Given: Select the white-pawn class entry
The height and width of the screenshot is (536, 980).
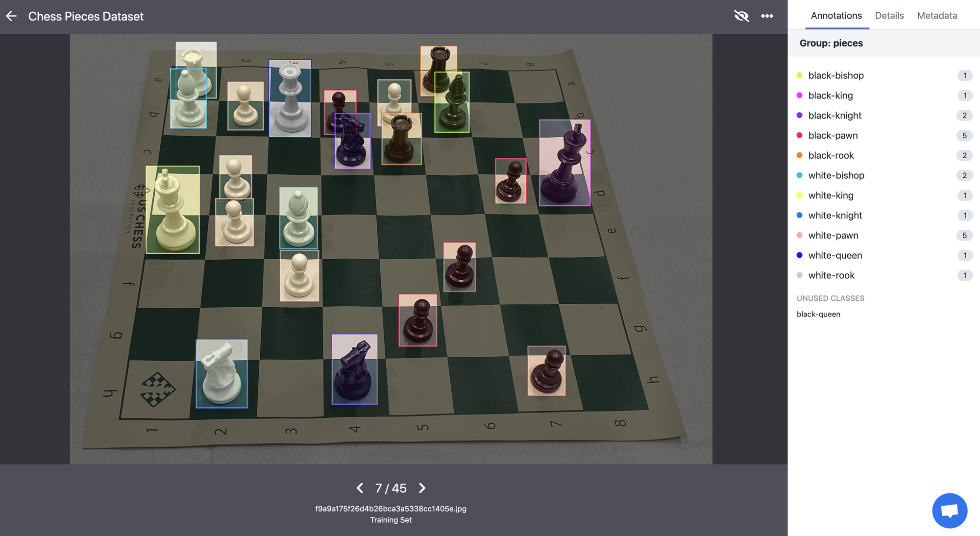Looking at the screenshot, I should [833, 235].
